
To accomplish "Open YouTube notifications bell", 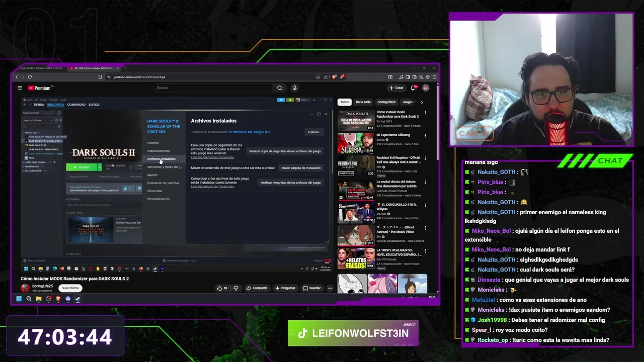I will (x=414, y=88).
